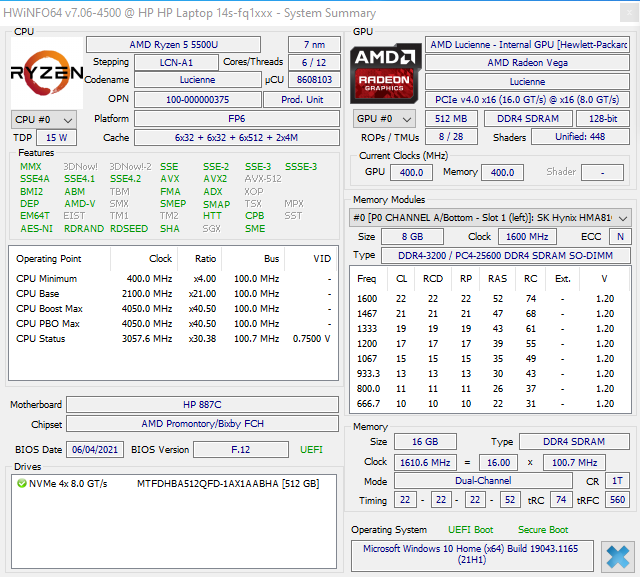Image resolution: width=640 pixels, height=577 pixels.
Task: Click the 7 nm process field
Action: (314, 44)
